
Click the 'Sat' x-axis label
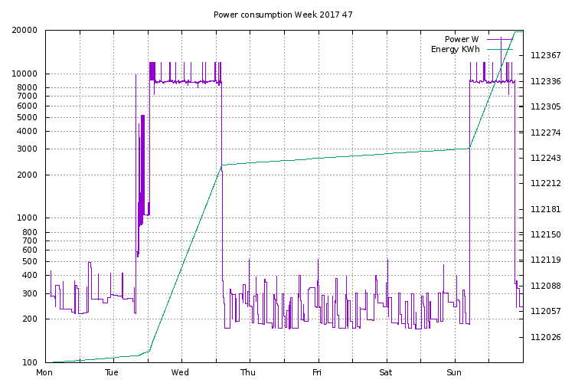click(386, 372)
